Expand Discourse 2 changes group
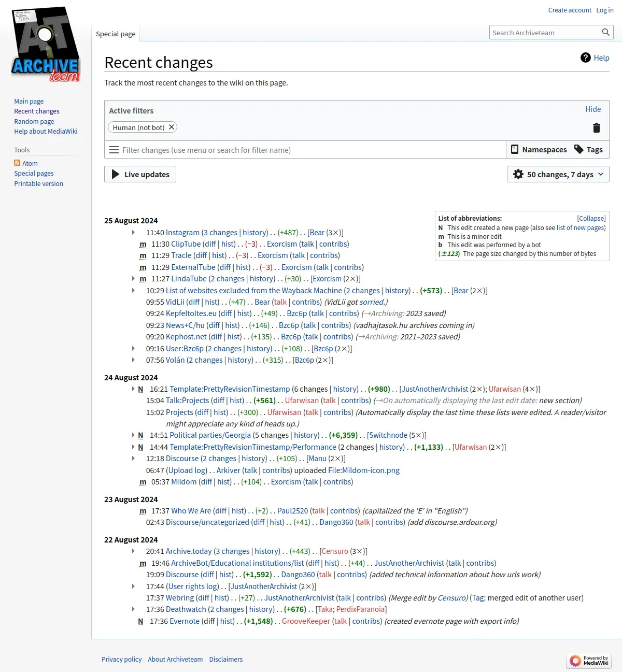The width and height of the screenshot is (622, 672). tap(133, 459)
